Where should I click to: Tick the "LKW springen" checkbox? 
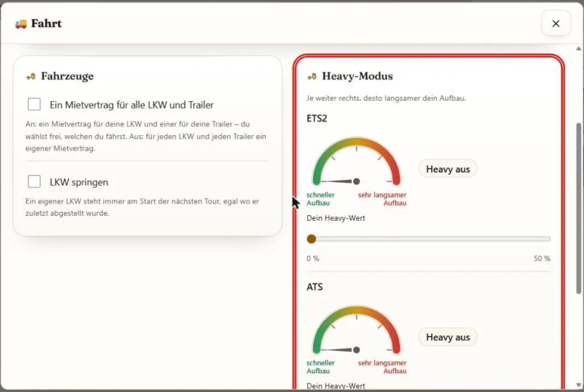point(34,182)
